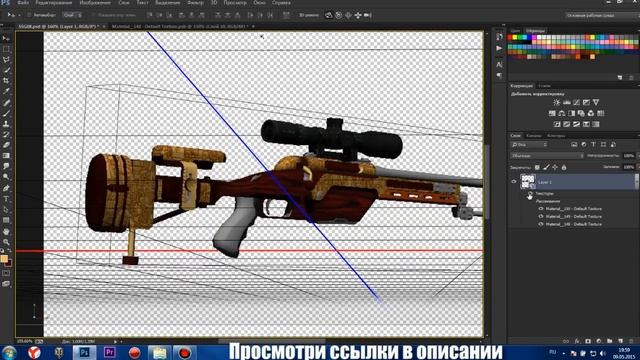
Task: Open the Filter menu
Action: pos(195,2)
